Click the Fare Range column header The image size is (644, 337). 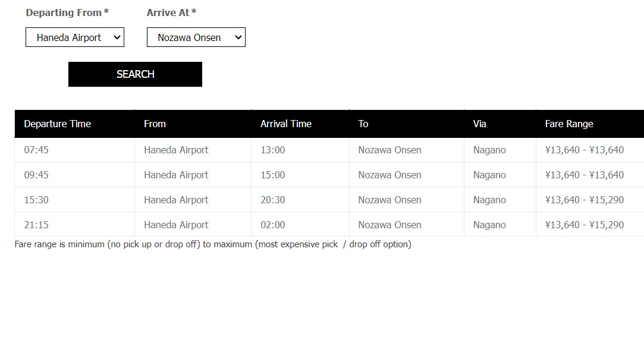point(569,124)
